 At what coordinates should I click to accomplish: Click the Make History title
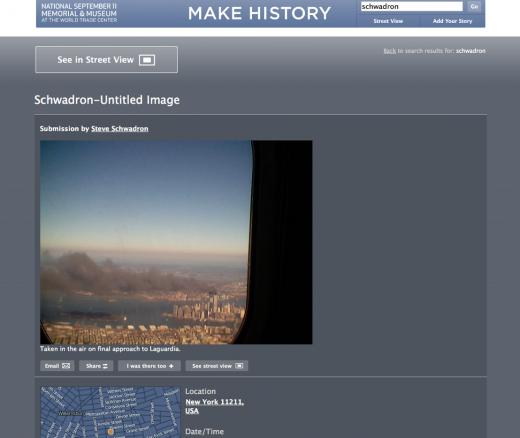point(259,13)
